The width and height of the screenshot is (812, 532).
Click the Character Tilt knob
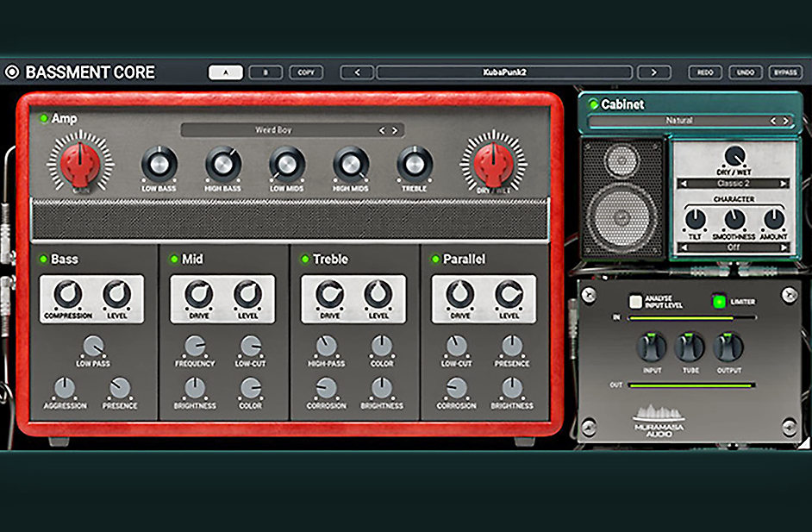695,220
